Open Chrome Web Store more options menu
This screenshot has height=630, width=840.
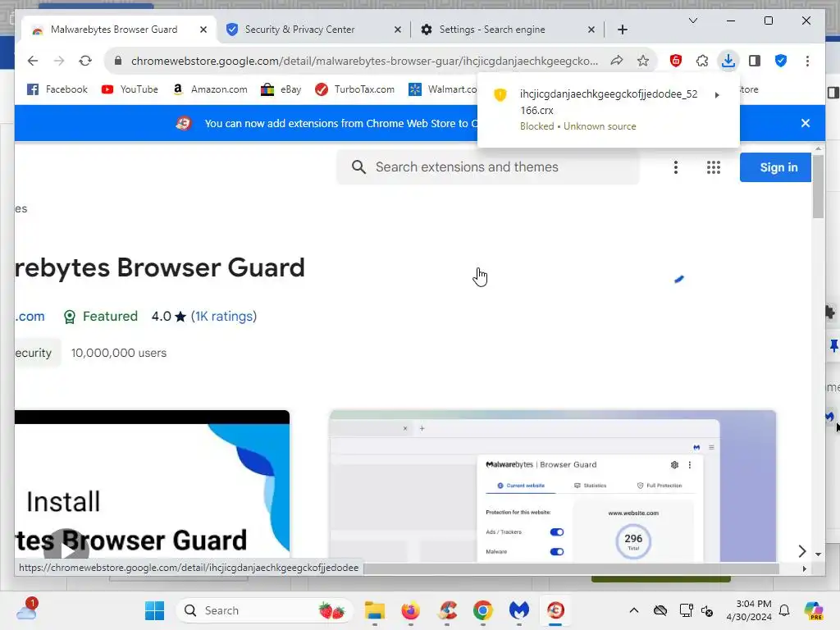(x=676, y=167)
